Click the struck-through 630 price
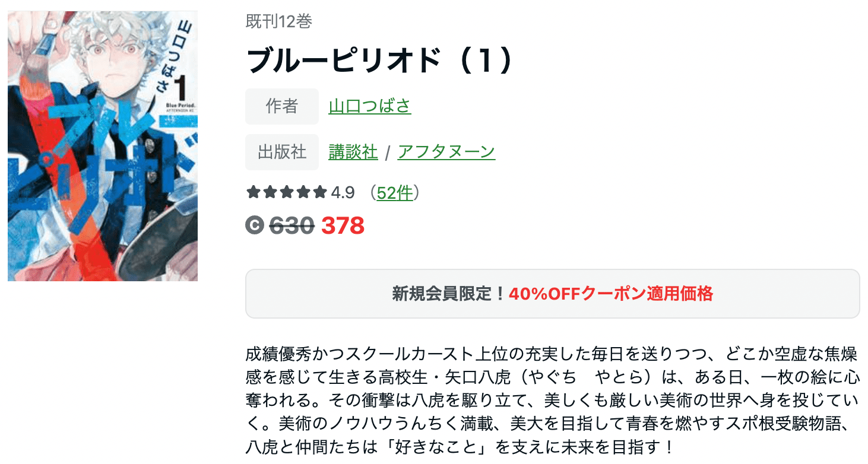The image size is (868, 464). click(x=292, y=225)
